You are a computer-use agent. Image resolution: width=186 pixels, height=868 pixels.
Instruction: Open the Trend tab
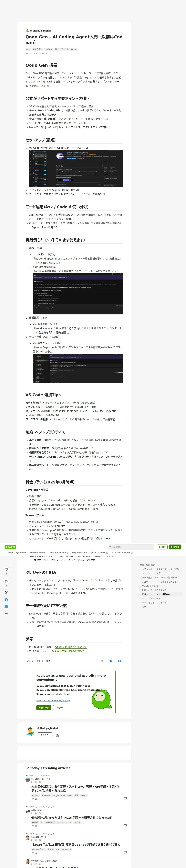[x=9, y=553]
